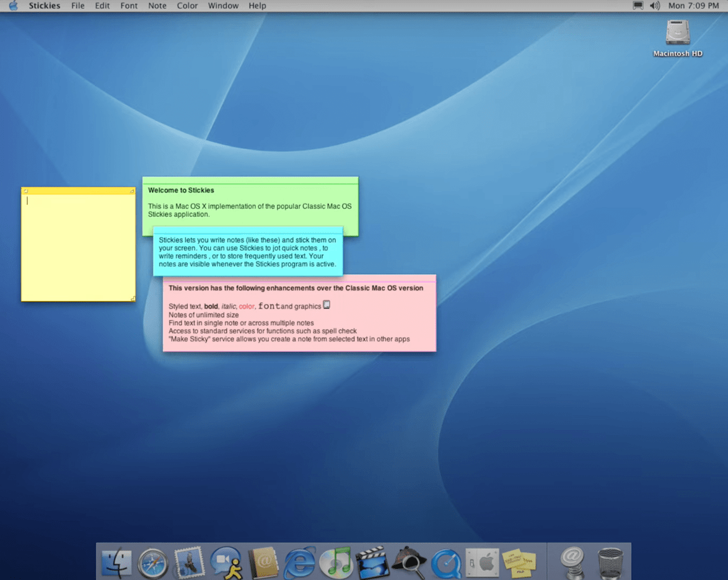
Task: Launch Safari from the Dock
Action: [x=152, y=563]
